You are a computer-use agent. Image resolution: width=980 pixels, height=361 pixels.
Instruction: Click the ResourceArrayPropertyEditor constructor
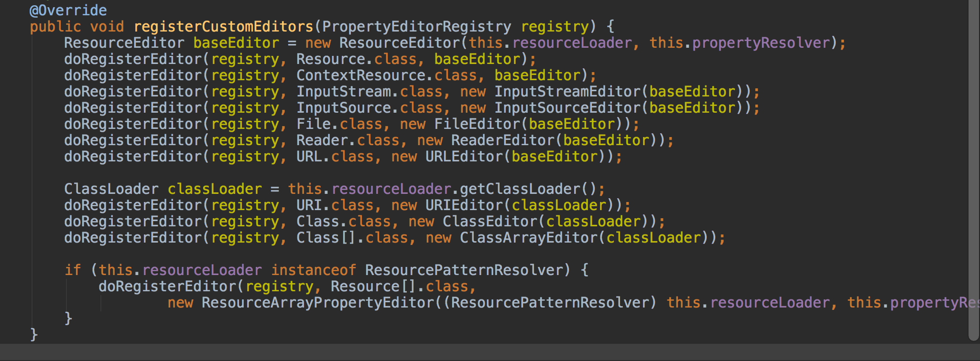click(x=318, y=302)
